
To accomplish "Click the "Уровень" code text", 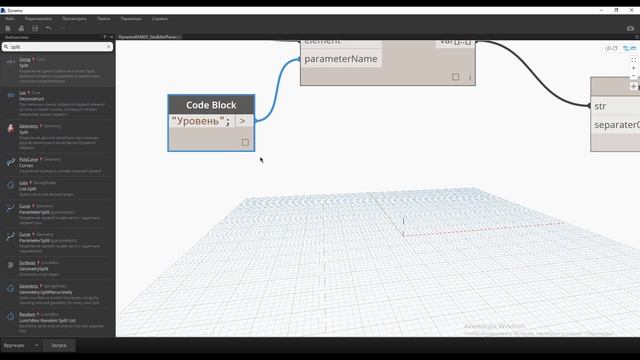I will pos(201,121).
